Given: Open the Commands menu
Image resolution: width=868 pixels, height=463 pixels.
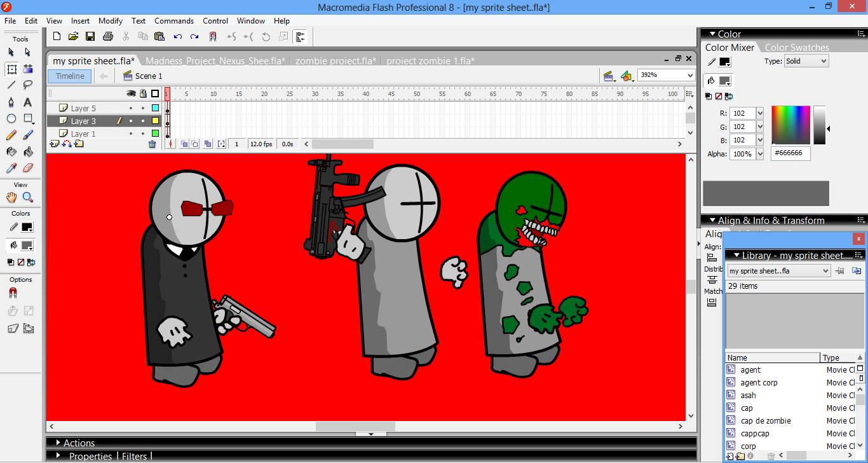Looking at the screenshot, I should pyautogui.click(x=174, y=21).
